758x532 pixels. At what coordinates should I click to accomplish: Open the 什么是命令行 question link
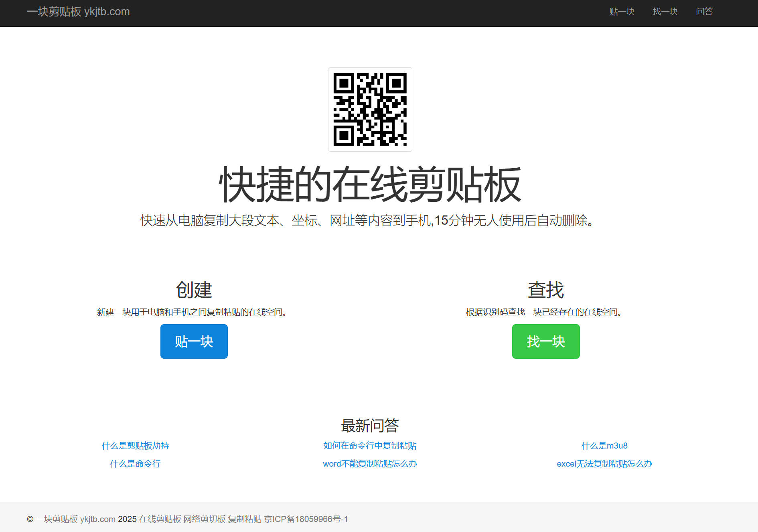coord(135,464)
